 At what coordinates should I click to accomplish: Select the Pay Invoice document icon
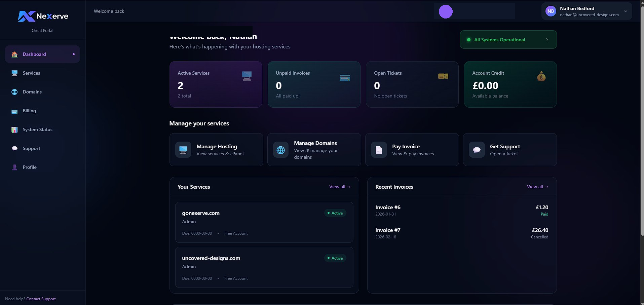click(x=378, y=150)
